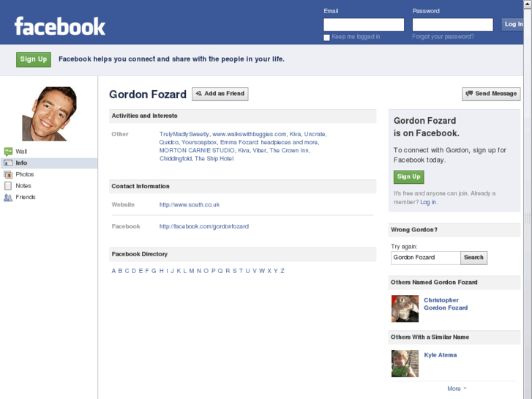Open the Viber interest link
Image resolution: width=532 pixels, height=399 pixels.
(x=260, y=150)
